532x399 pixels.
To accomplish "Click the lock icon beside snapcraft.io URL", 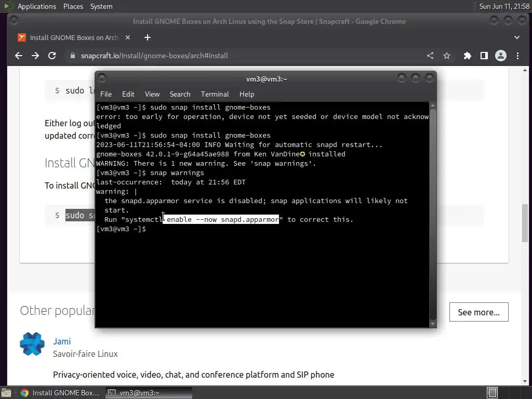I will pyautogui.click(x=72, y=56).
